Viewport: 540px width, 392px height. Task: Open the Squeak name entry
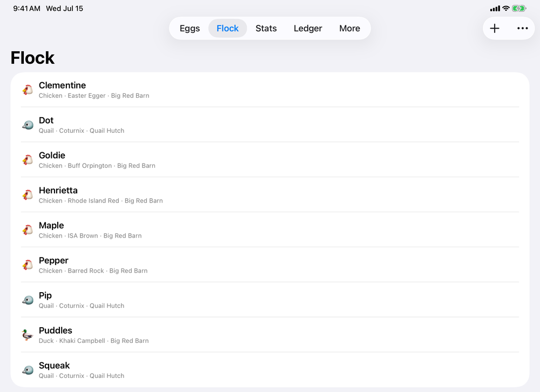(54, 366)
